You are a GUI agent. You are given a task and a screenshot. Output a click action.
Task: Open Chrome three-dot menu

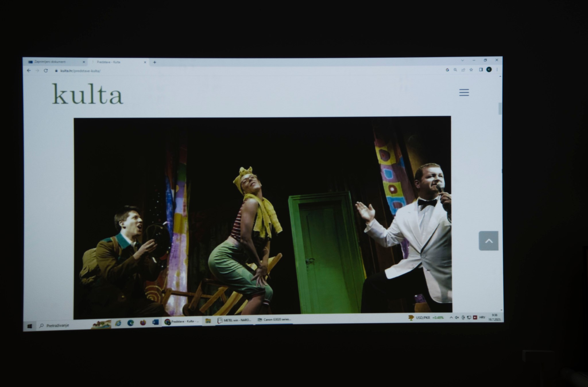[x=497, y=69]
